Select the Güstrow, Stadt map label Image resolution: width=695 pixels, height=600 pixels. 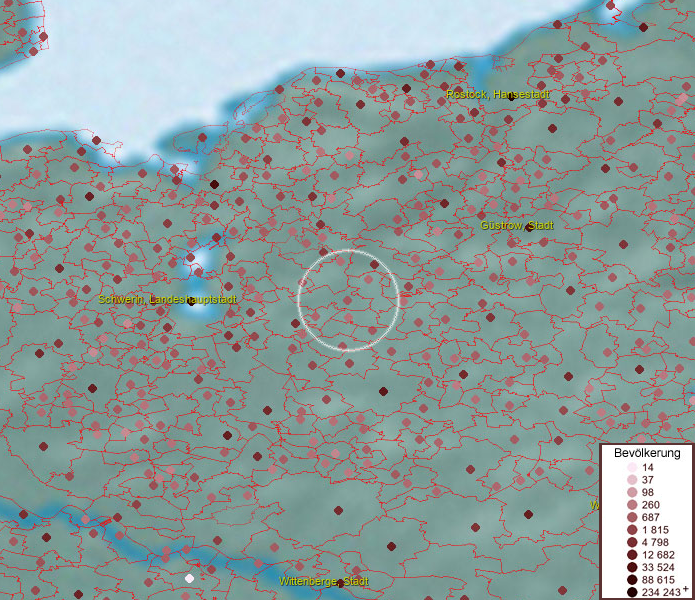pos(516,225)
